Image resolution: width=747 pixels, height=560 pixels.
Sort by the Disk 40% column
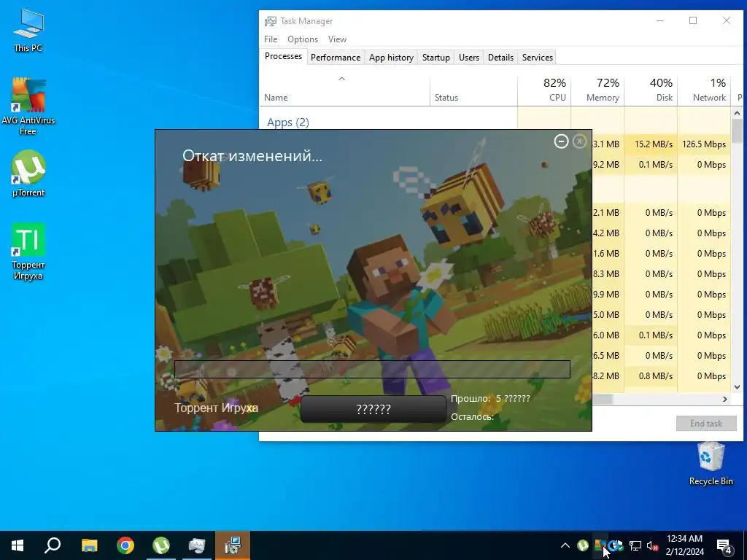click(x=651, y=90)
